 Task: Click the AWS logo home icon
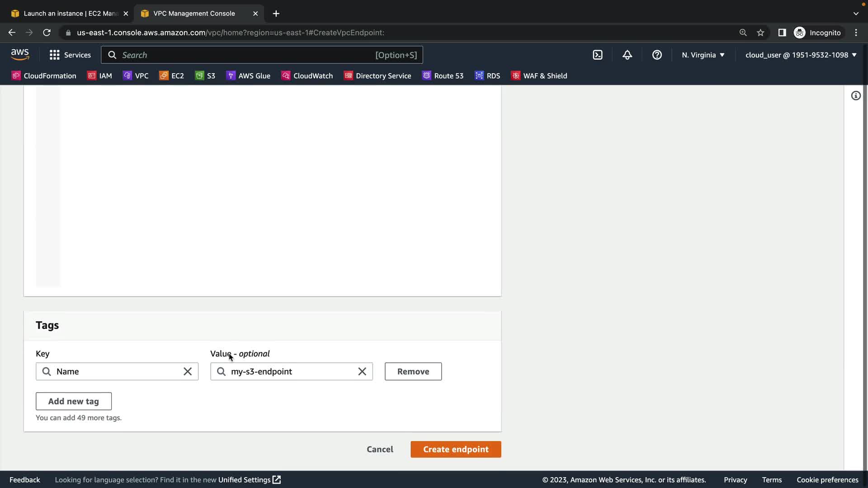20,55
